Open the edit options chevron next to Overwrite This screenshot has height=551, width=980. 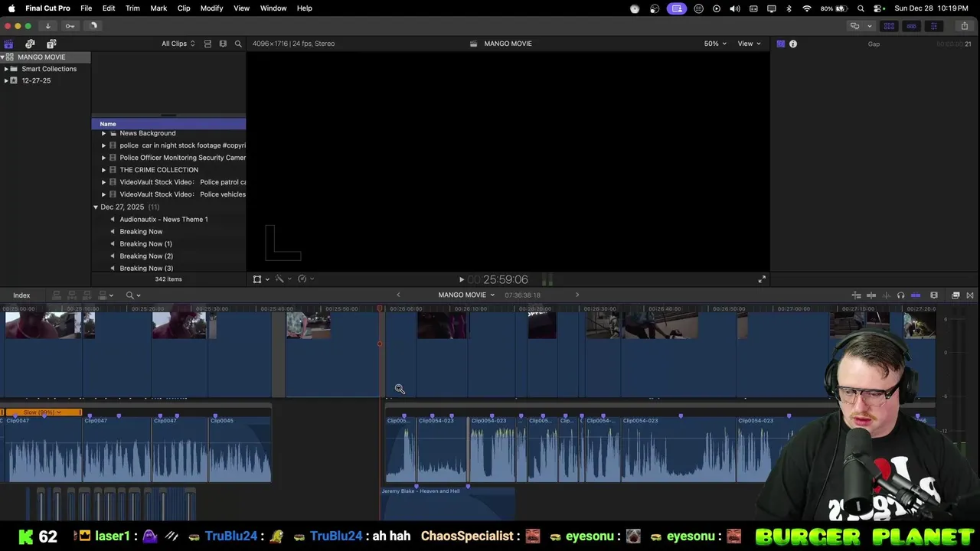[x=111, y=295]
